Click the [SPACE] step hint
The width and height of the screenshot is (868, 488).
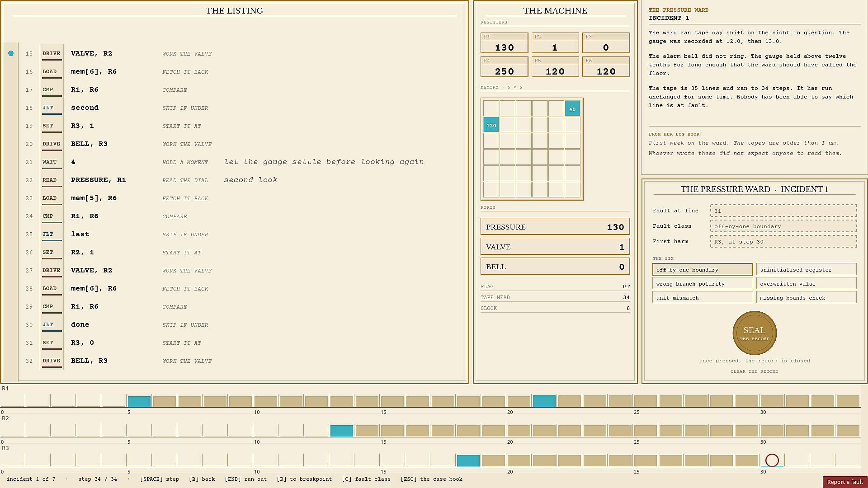click(159, 479)
